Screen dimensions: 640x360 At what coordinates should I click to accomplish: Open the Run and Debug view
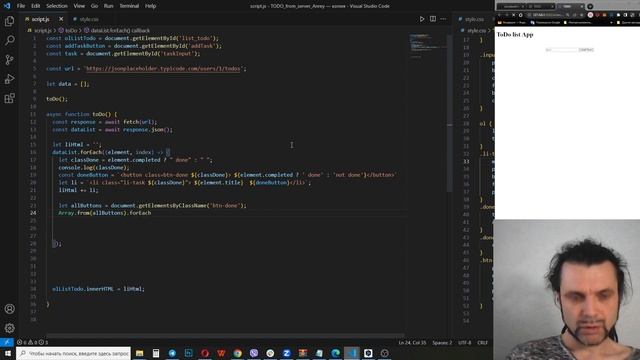[9, 79]
